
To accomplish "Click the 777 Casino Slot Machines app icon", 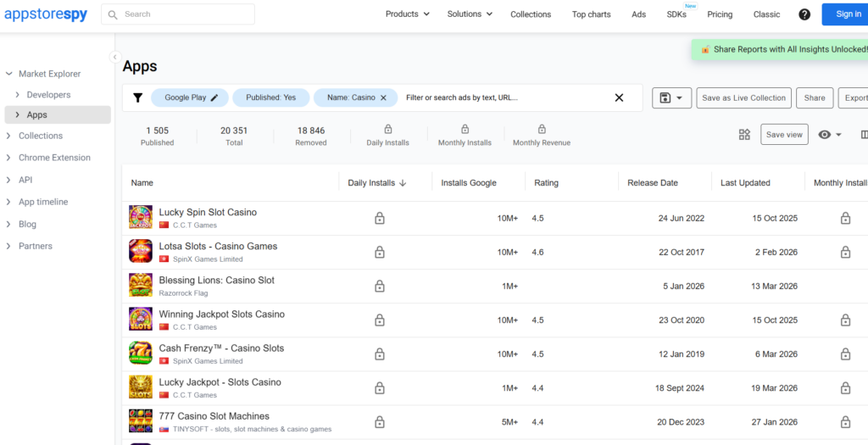I will (141, 421).
